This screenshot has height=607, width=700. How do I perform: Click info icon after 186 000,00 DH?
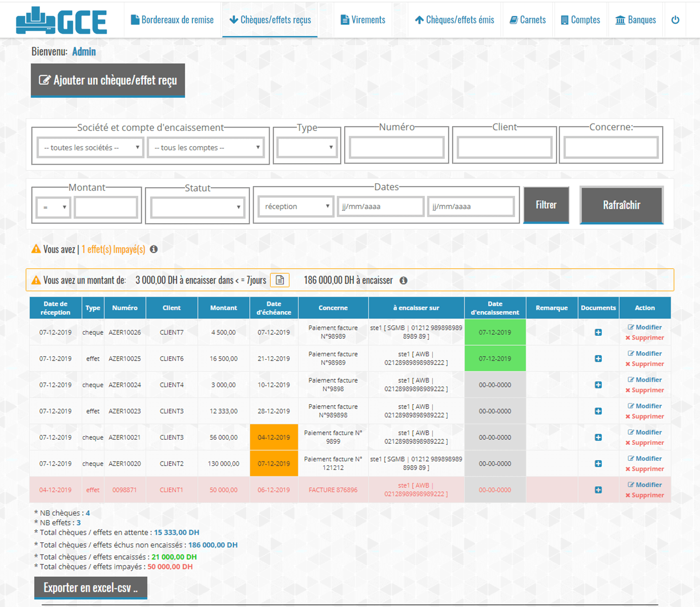[x=403, y=280]
